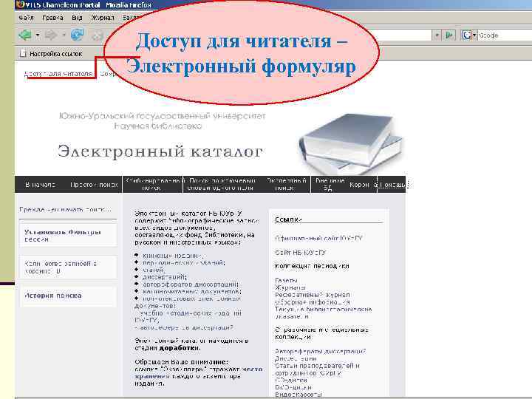Open Поиск по ключевым словам одного поля

pyautogui.click(x=221, y=184)
